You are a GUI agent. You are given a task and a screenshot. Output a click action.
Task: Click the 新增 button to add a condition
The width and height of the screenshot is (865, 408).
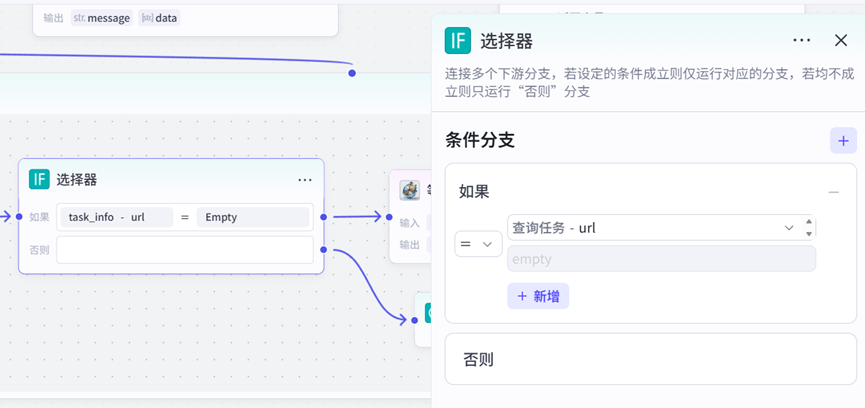click(x=538, y=297)
